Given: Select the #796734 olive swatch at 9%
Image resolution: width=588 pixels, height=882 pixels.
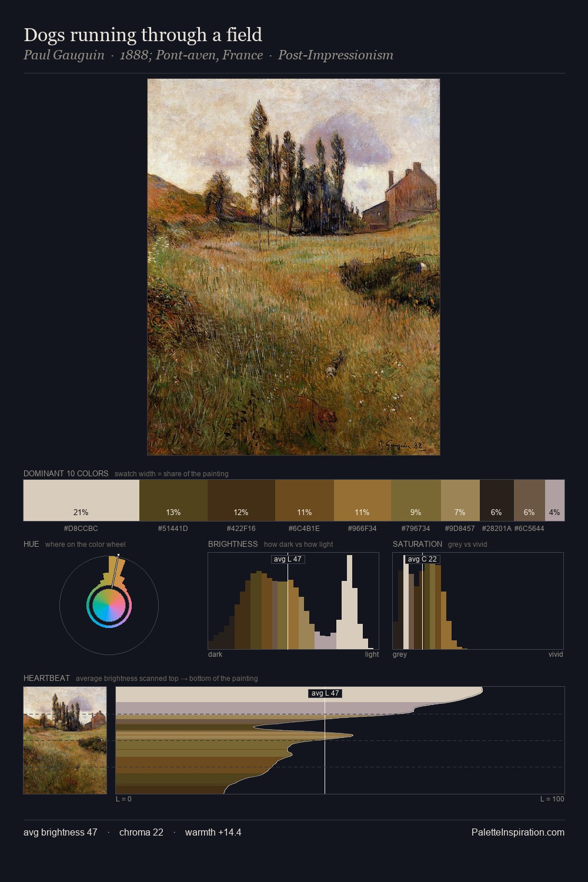Looking at the screenshot, I should click(x=416, y=500).
